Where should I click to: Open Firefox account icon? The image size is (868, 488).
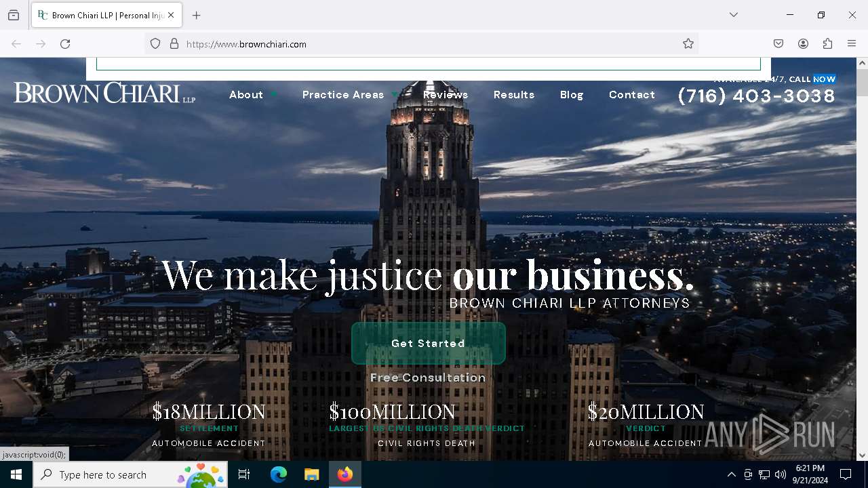coord(803,44)
